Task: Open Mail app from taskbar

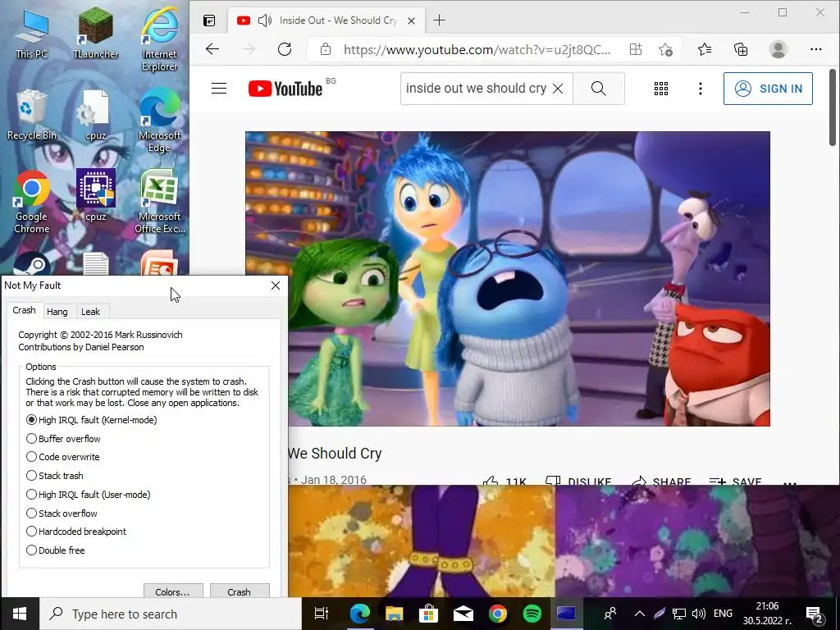Action: pos(463,614)
